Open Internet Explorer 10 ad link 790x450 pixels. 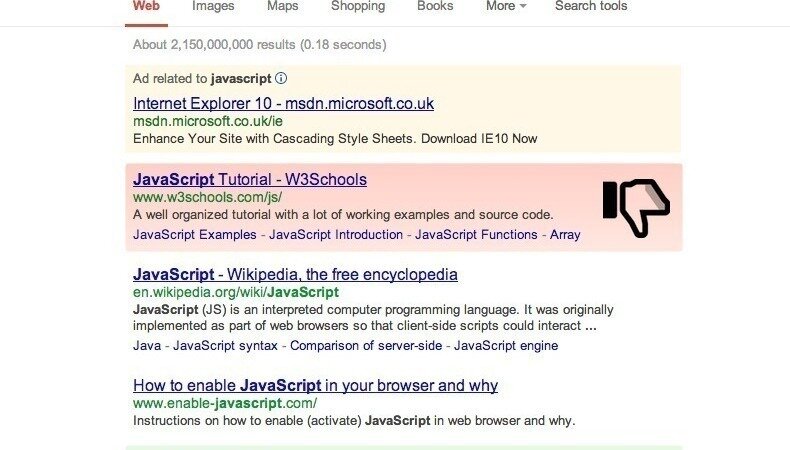tap(283, 104)
